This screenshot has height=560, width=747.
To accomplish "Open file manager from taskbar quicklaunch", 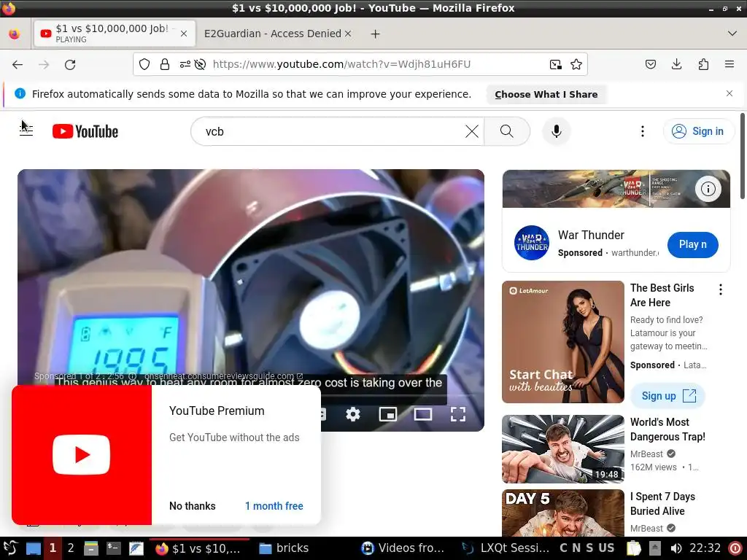I will pos(91,548).
